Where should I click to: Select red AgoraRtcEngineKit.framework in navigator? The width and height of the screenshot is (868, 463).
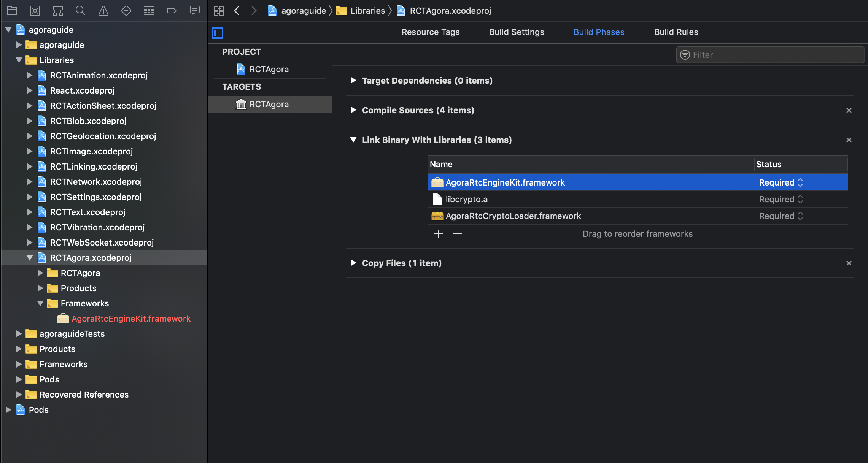(131, 319)
